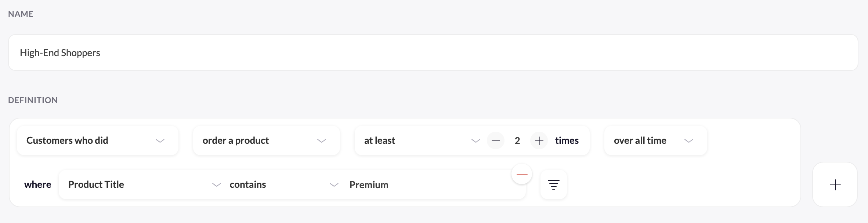Viewport: 868px width, 223px height.
Task: Click the count value 2
Action: (517, 141)
